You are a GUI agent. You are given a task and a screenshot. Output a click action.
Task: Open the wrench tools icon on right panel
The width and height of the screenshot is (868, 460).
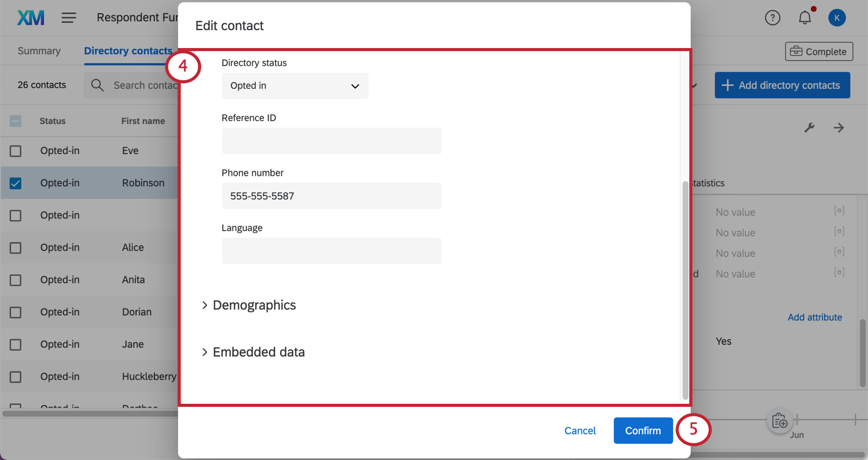[x=809, y=128]
